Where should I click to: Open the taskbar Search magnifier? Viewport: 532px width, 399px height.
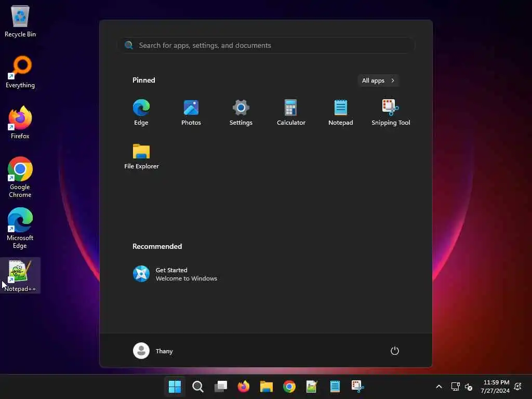(198, 387)
